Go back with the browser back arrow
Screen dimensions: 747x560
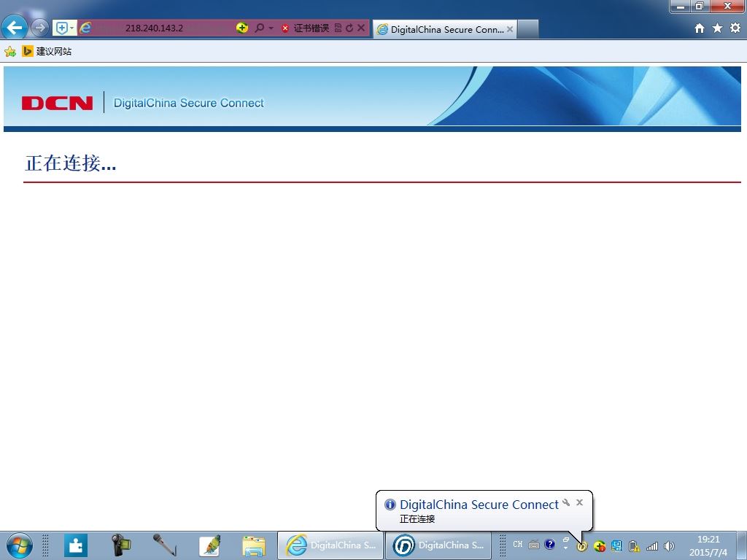[x=15, y=28]
